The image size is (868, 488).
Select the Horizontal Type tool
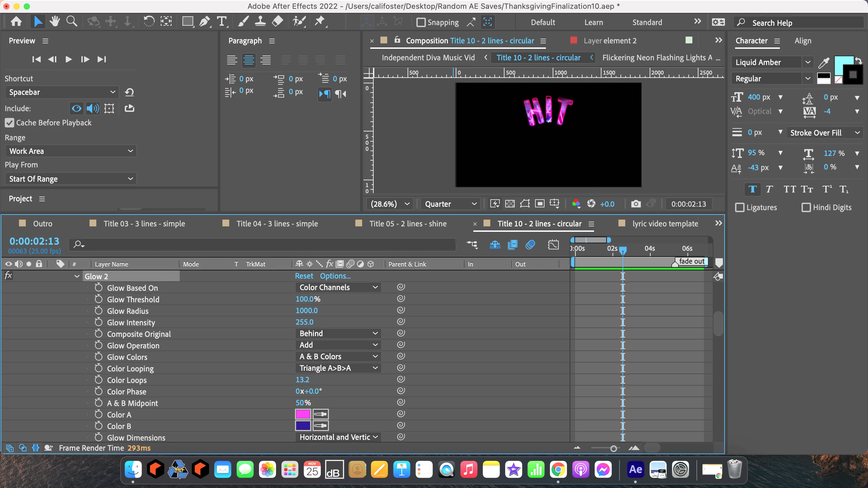coord(221,22)
